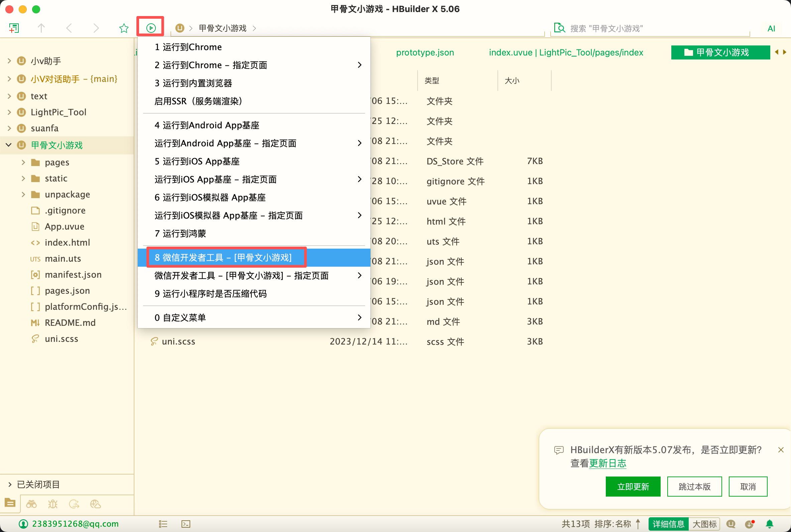Open main.uts in the project tree

tap(63, 259)
